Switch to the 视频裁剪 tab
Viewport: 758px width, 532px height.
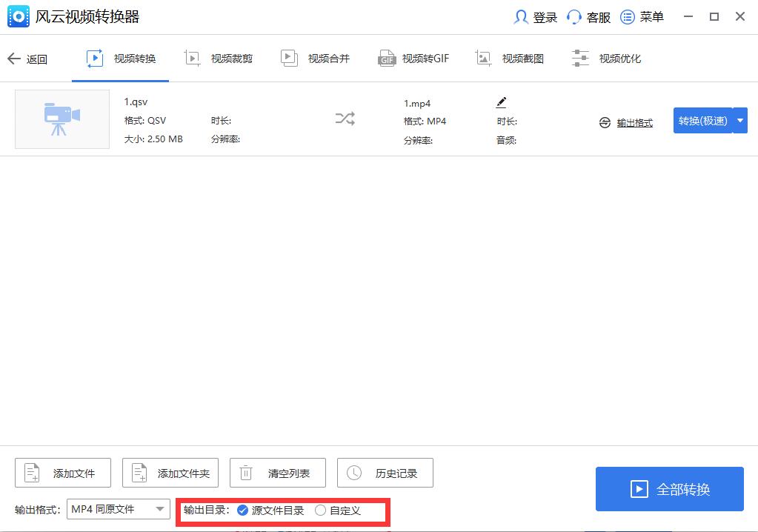pos(218,58)
